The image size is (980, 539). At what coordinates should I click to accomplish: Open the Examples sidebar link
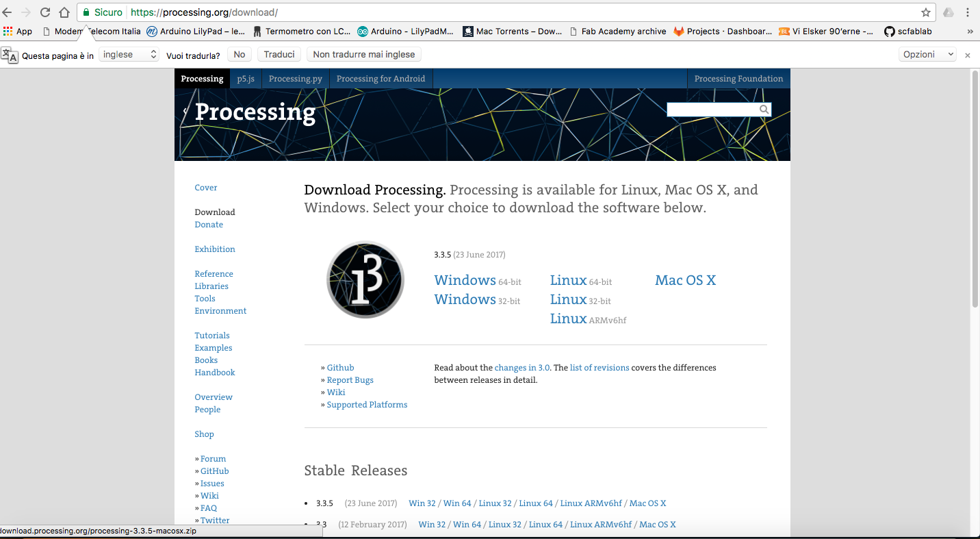tap(214, 348)
